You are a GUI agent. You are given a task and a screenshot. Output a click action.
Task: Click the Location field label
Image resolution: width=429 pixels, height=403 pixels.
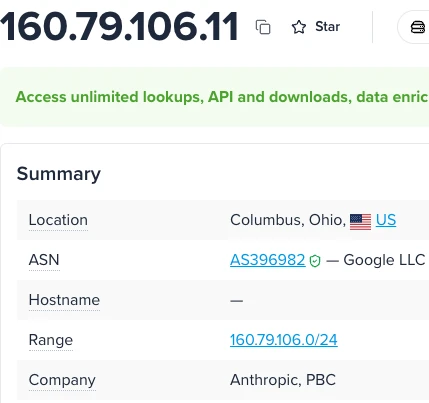pos(58,220)
